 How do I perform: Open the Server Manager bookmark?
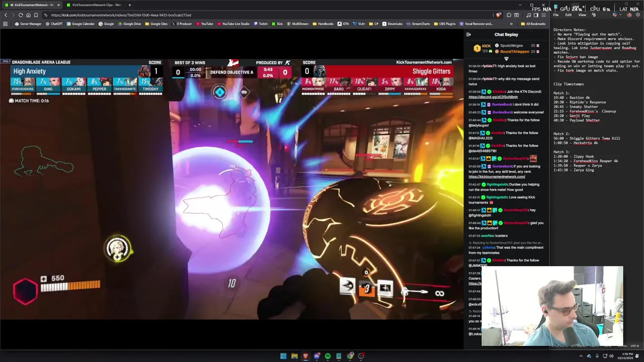tap(28, 24)
